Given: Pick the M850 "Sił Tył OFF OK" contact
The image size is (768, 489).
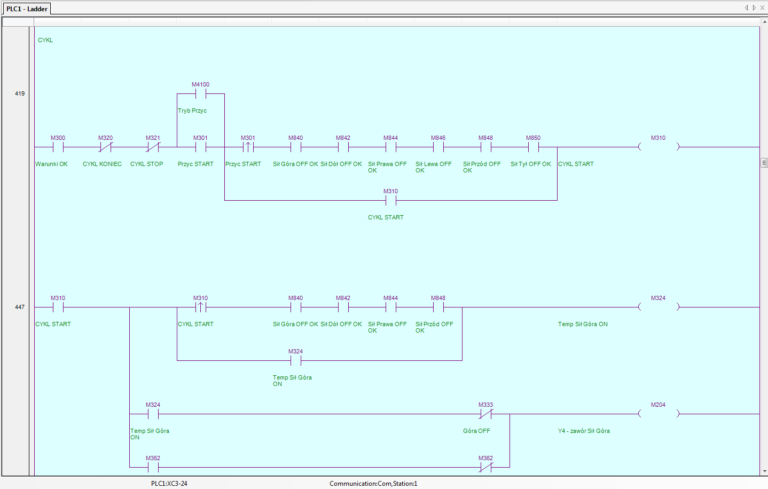Looking at the screenshot, I should tap(533, 147).
